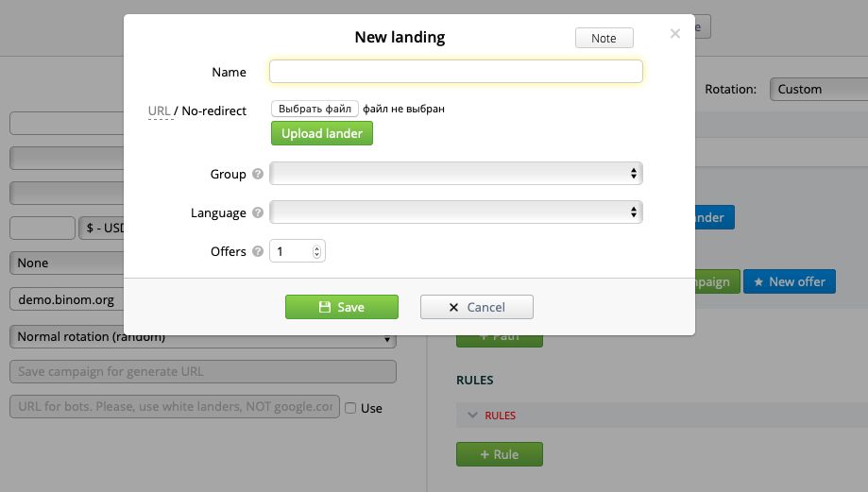868x492 pixels.
Task: Focus the Name input field
Action: pos(455,72)
